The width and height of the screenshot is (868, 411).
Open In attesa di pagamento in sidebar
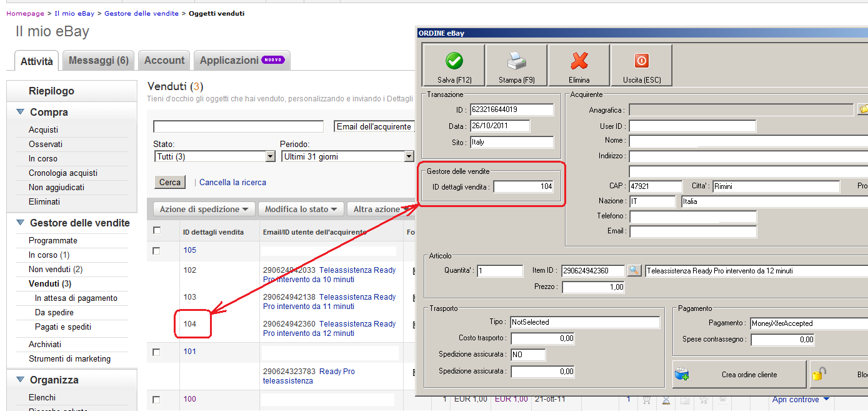76,298
